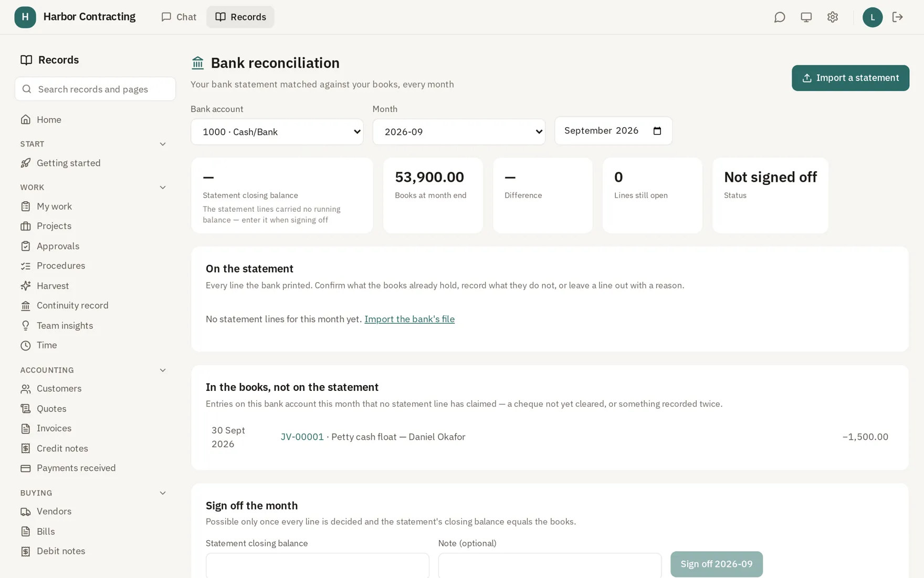Open Procedures list
Screen dimensions: 924x578
(95, 266)
